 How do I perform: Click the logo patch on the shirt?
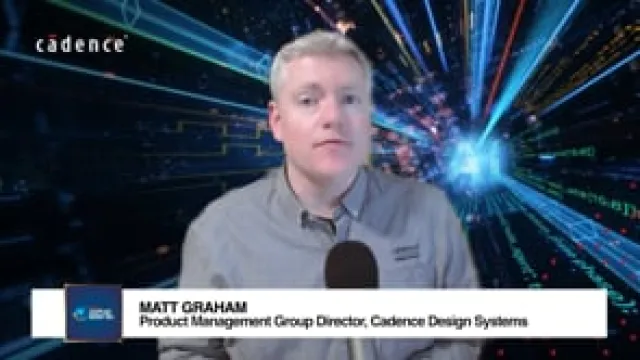[406, 252]
